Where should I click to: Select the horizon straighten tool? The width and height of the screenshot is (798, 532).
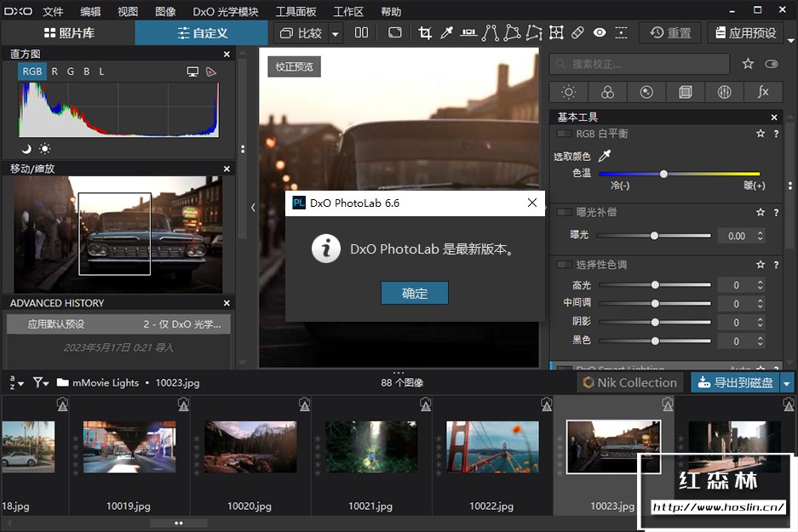(x=468, y=33)
